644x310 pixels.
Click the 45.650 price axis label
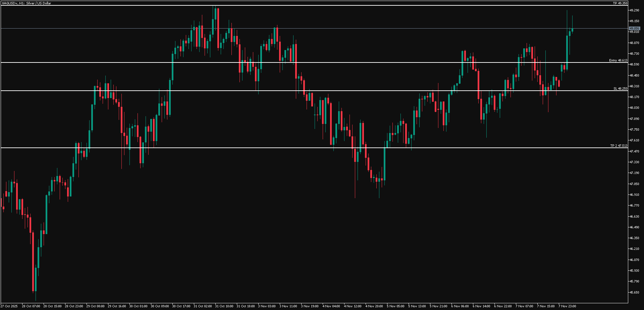tap(634, 293)
